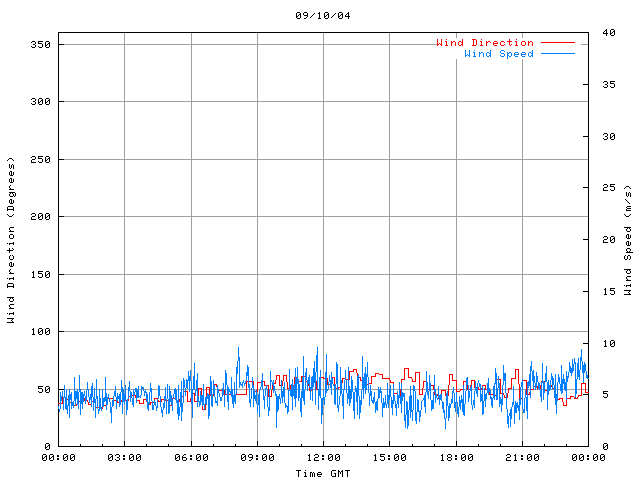Click the 350 tick on direction axis

[x=40, y=44]
